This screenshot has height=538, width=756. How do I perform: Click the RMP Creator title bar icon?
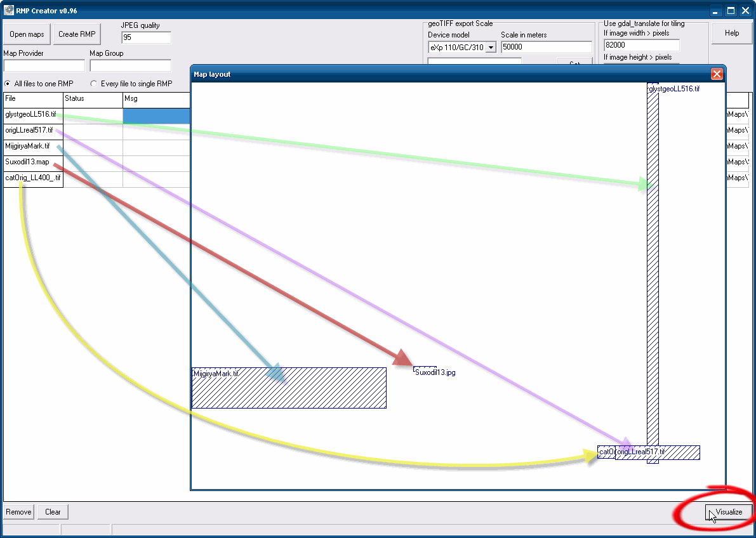[x=9, y=11]
